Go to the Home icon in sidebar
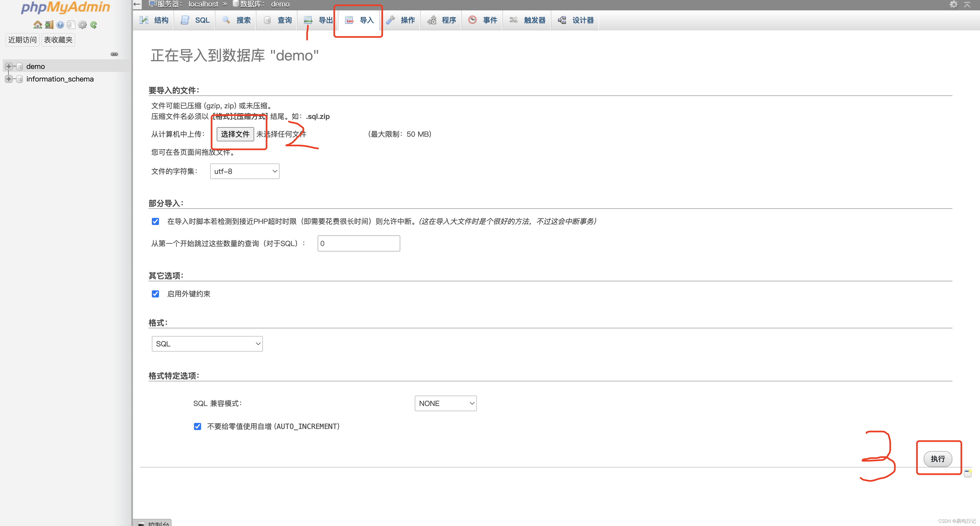The height and width of the screenshot is (526, 980). coord(37,25)
